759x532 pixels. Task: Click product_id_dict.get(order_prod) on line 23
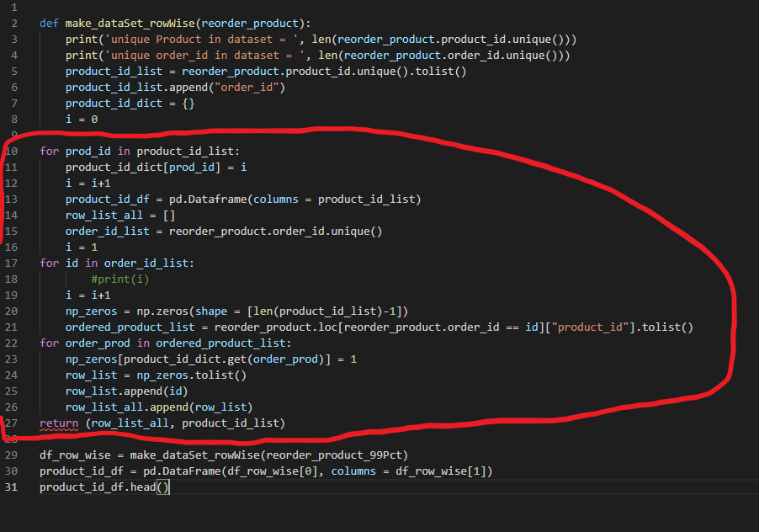224,359
